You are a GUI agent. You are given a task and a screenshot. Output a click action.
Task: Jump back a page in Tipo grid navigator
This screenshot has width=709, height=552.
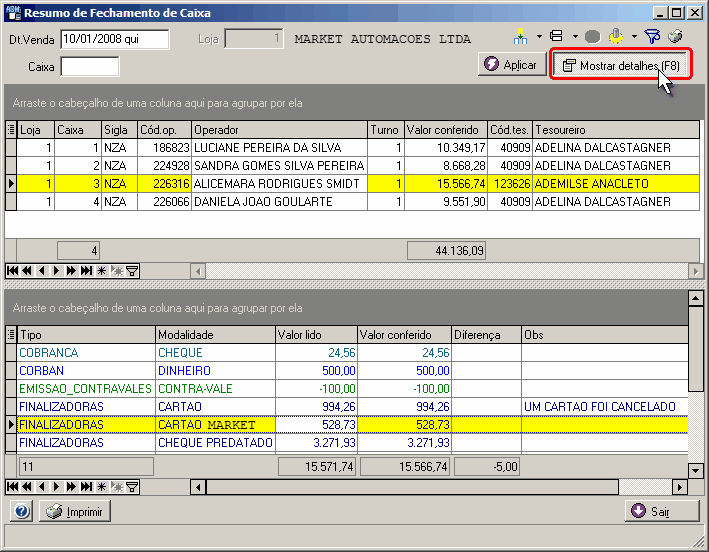[27, 487]
